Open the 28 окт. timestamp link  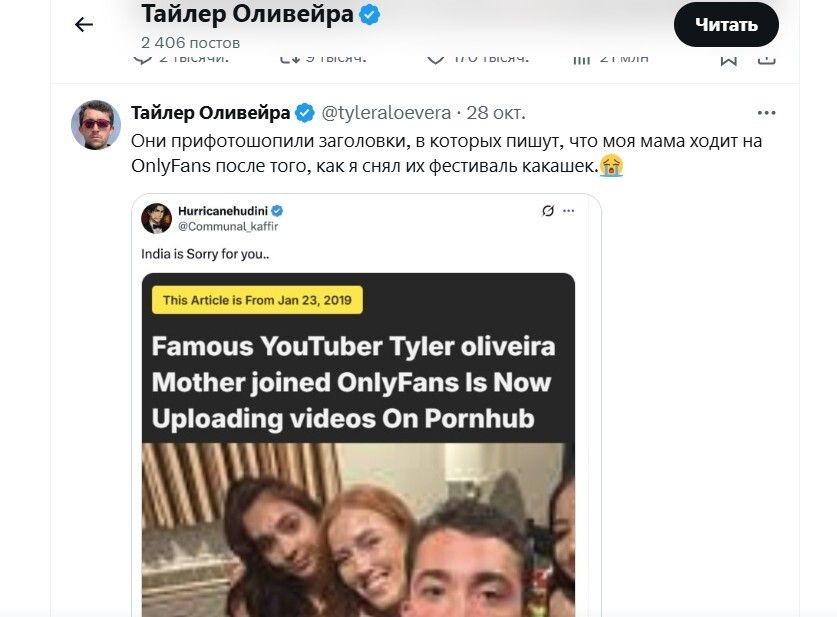coord(496,113)
